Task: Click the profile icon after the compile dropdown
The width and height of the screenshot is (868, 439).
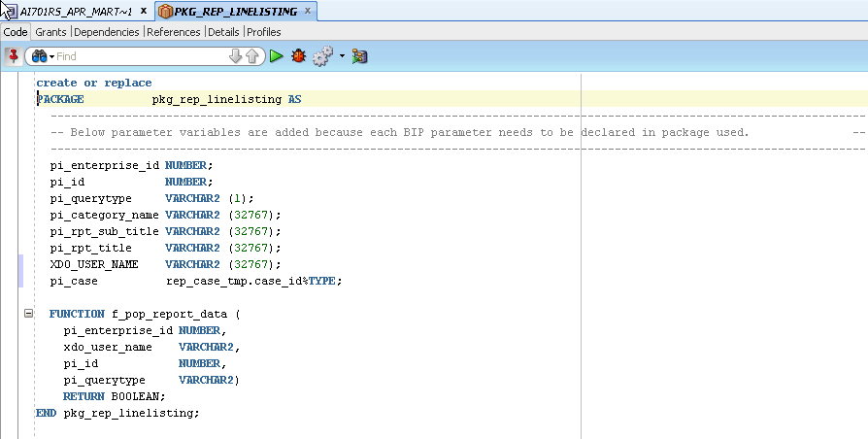Action: [359, 56]
